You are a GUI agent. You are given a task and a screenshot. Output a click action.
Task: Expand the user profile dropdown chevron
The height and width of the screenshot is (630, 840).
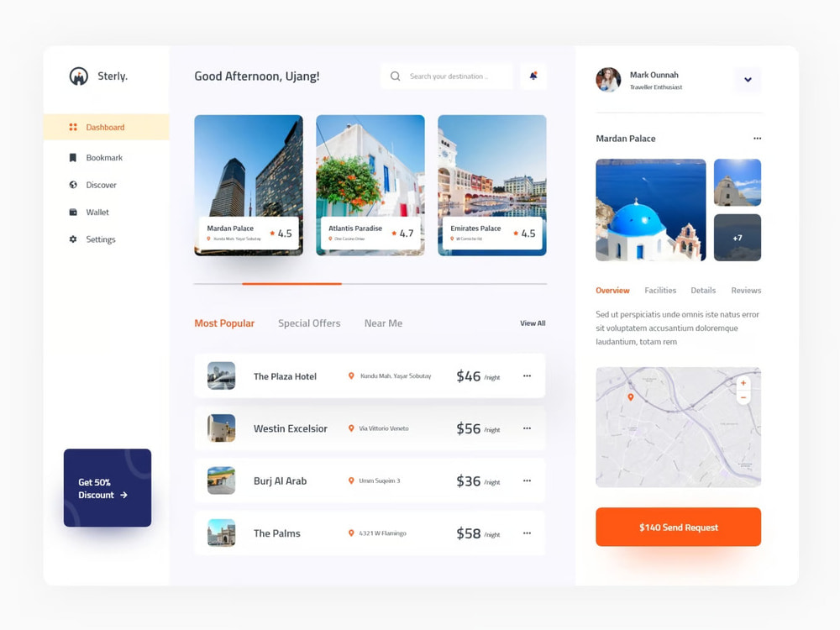tap(748, 80)
